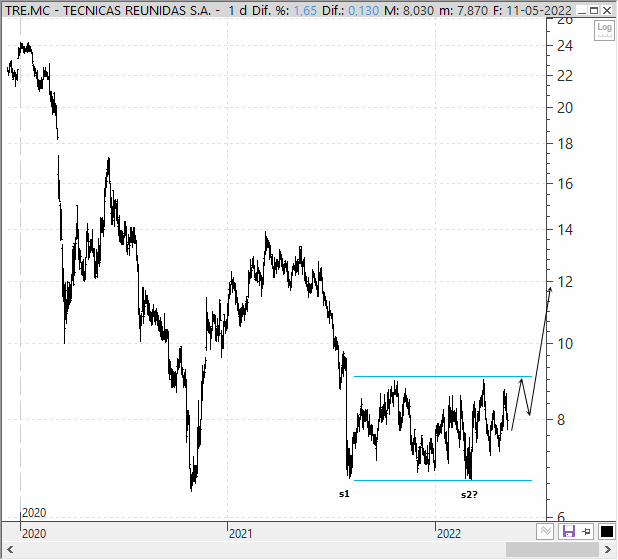Screen dimensions: 618x560
Task: Click the 'Dif. %: 1,65' value in title
Action: [284, 10]
